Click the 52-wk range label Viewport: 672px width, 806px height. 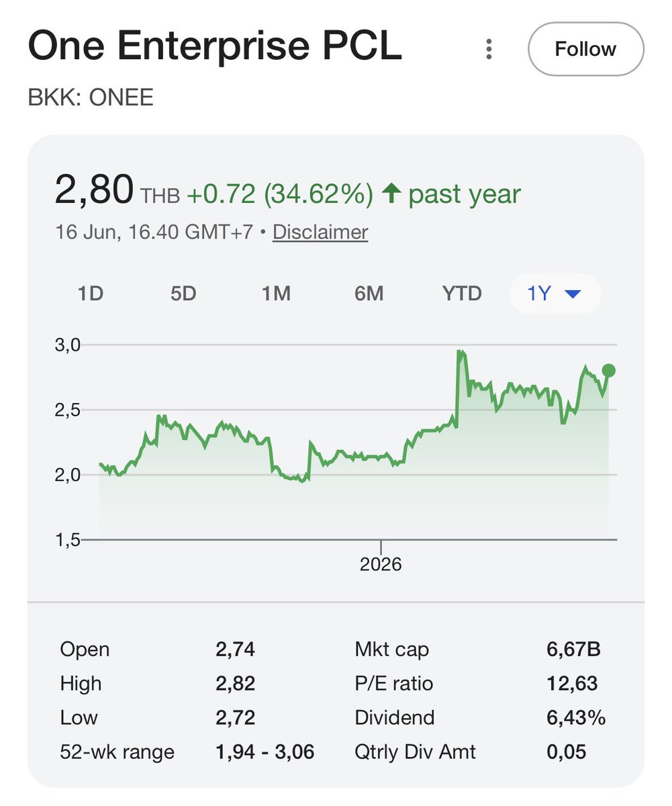117,752
